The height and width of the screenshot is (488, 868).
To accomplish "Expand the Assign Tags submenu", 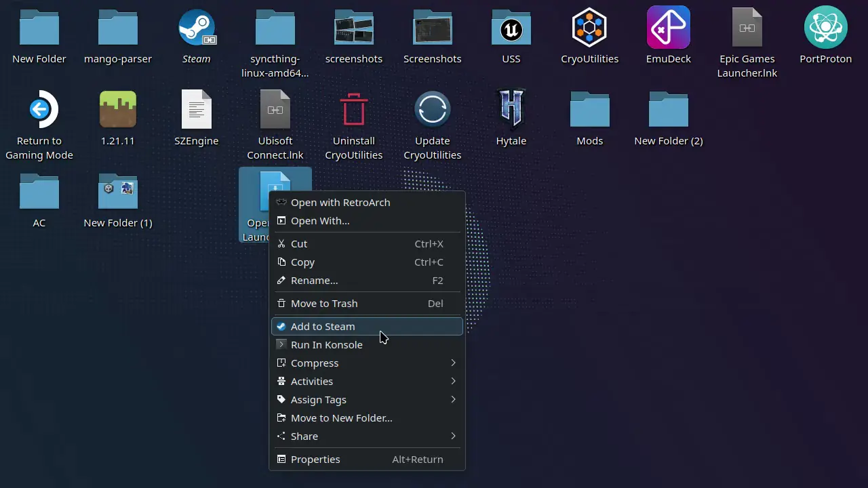I will 319,399.
